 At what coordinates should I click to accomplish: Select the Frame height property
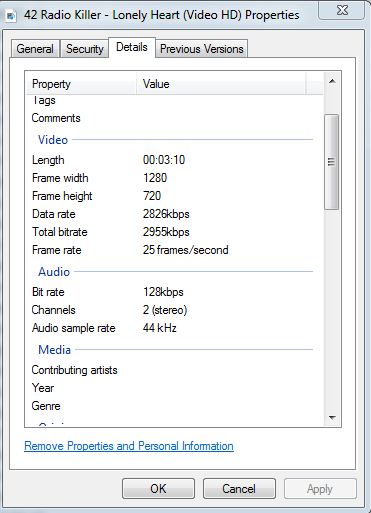[62, 196]
